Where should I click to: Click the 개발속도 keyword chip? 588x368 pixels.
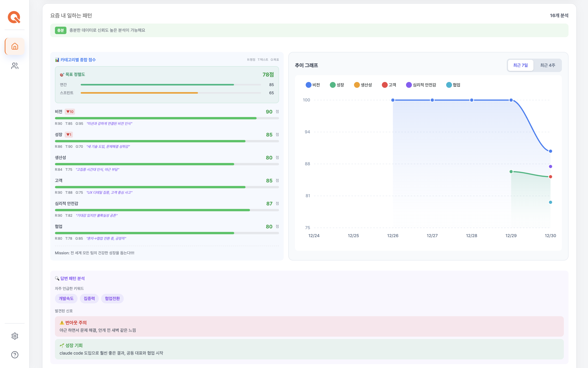(66, 299)
